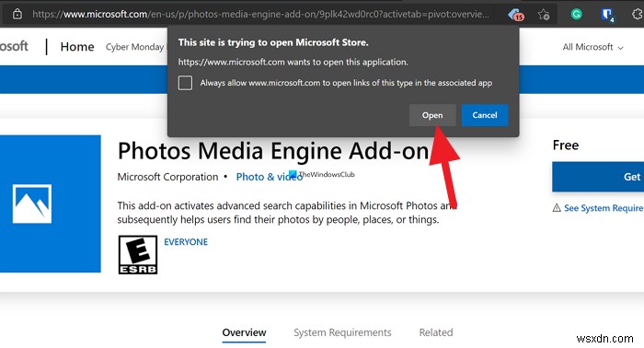Viewport: 644px width, 348px height.
Task: Open the Grammarly extension icon
Action: pos(576,15)
